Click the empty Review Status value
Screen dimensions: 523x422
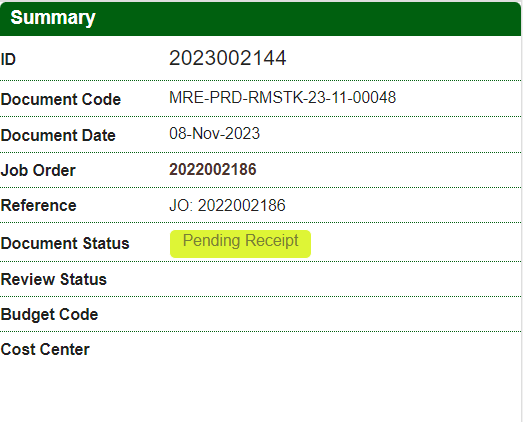pos(345,279)
